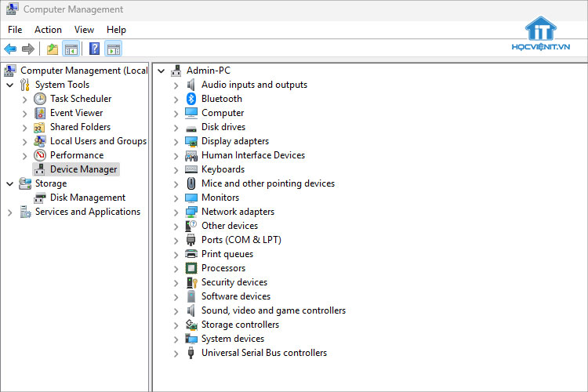This screenshot has height=392, width=588.
Task: Select the Security devices label
Action: coord(234,282)
